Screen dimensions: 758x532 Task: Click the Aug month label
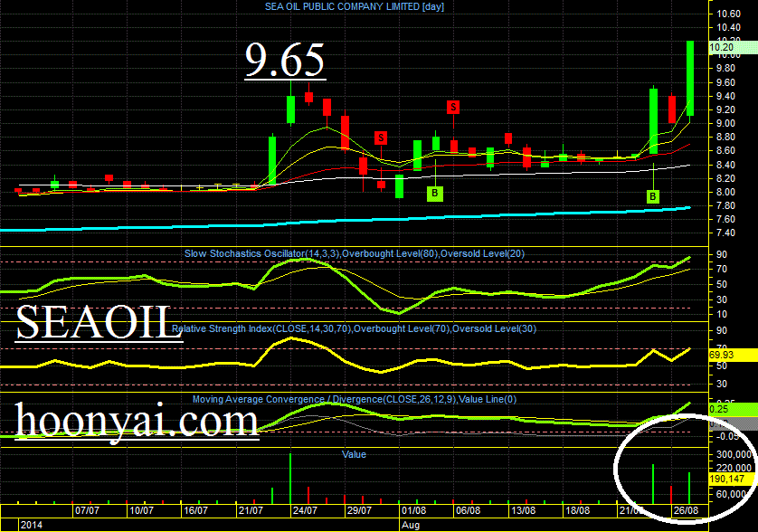click(411, 526)
